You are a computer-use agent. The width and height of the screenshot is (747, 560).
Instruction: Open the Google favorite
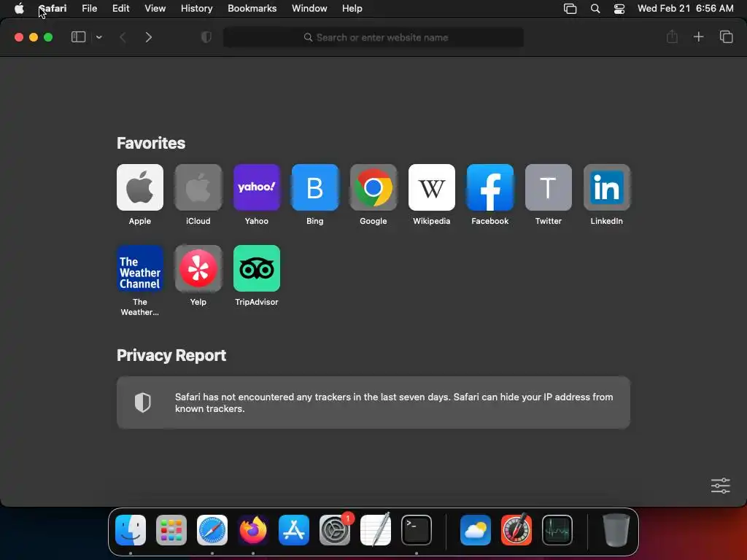click(373, 187)
